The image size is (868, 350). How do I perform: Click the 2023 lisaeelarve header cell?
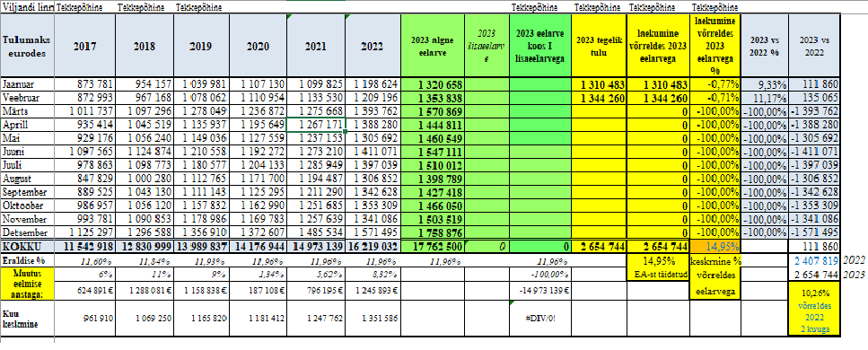[487, 46]
